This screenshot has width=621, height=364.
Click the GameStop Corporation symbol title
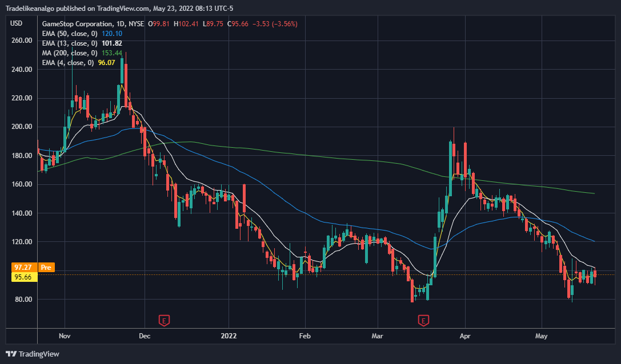tap(93, 24)
